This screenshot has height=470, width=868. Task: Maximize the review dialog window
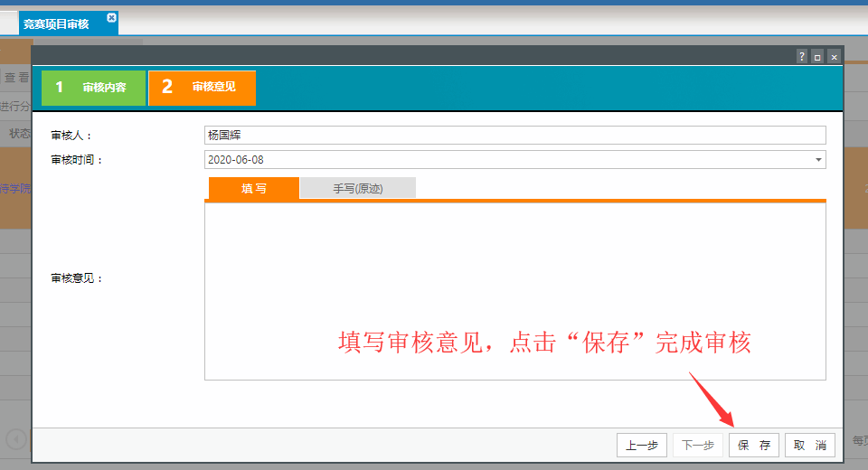pos(817,56)
